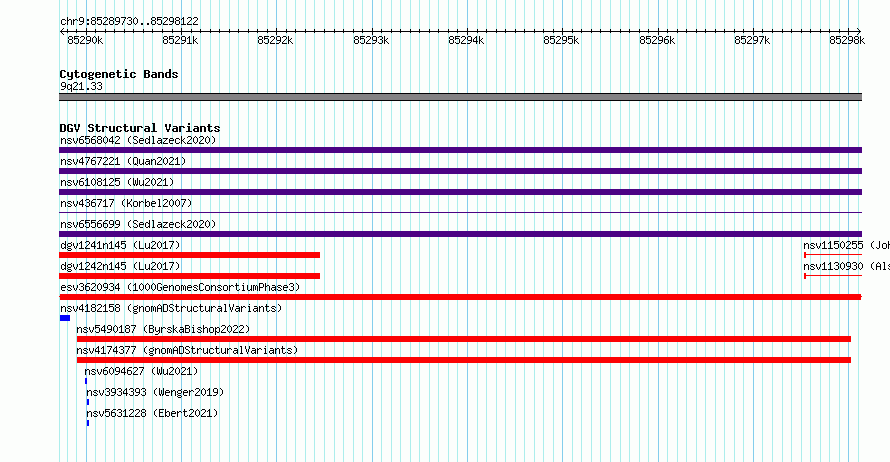Click the nsv6094627 (Wu2021) label
The image size is (890, 462).
coord(141,371)
